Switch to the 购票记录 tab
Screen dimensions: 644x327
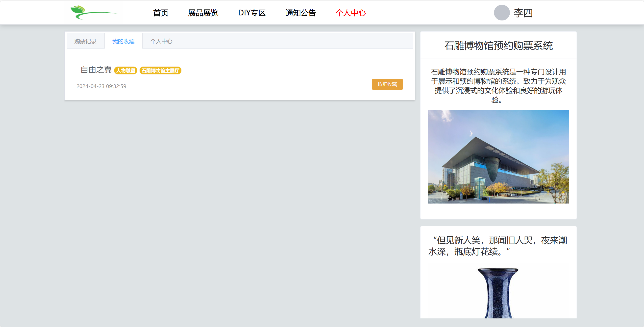tap(85, 41)
